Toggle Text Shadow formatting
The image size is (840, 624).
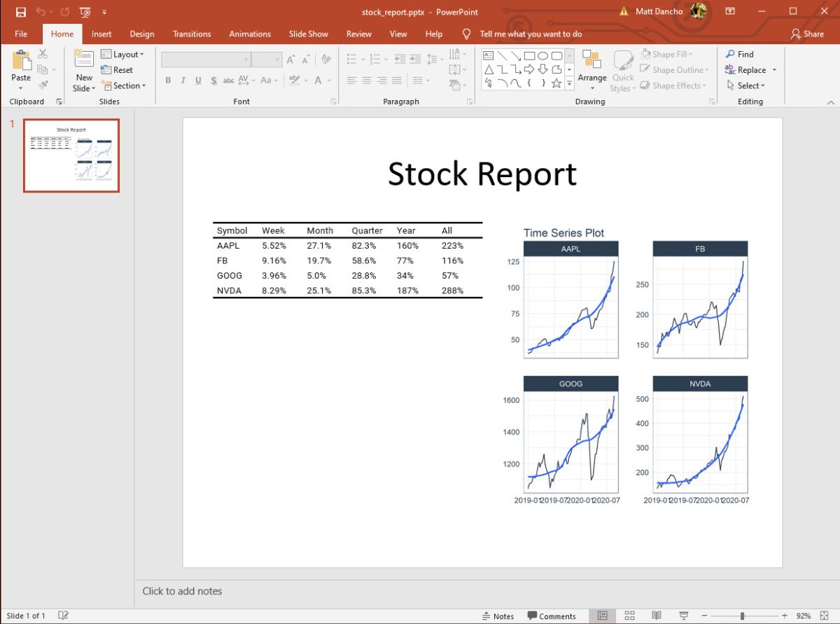213,81
